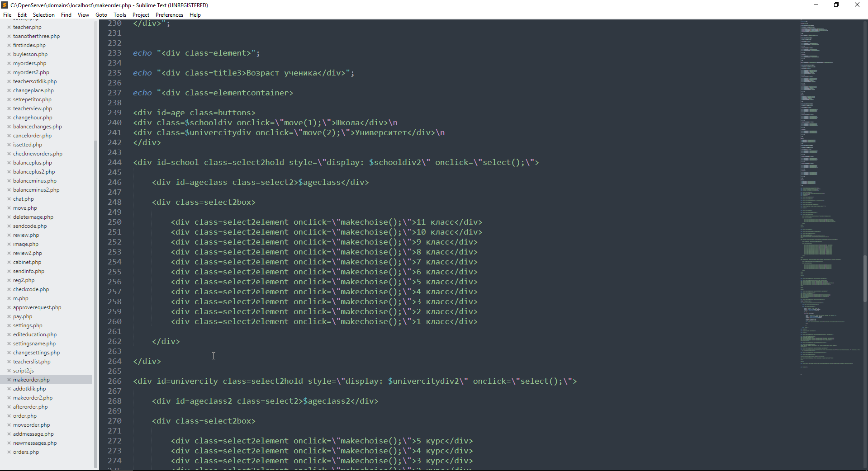Open the Selection menu

pos(44,15)
